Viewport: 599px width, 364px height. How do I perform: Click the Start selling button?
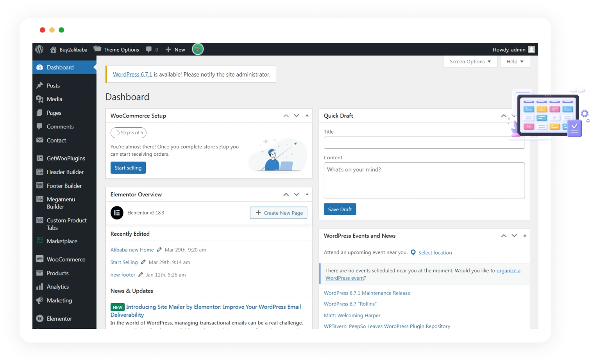coord(128,168)
